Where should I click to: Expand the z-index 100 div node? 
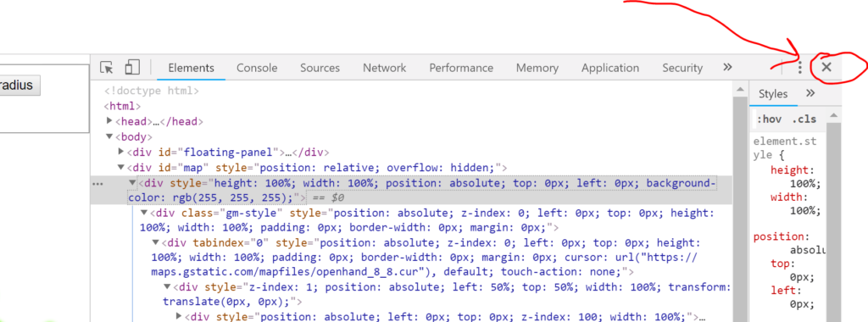click(179, 316)
